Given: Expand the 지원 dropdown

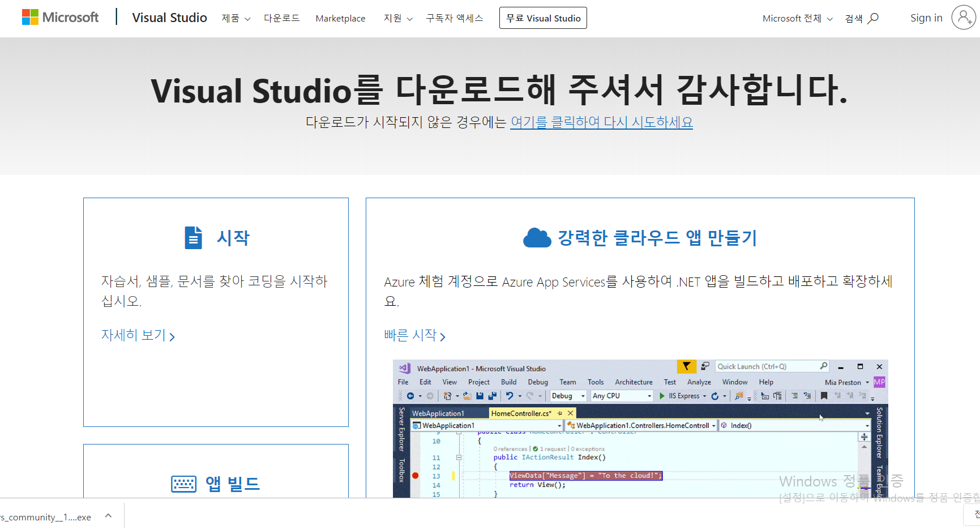Looking at the screenshot, I should click(398, 18).
